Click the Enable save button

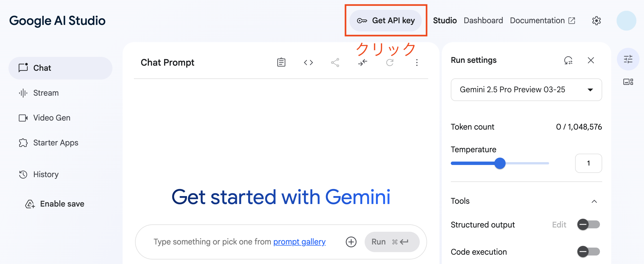point(55,204)
